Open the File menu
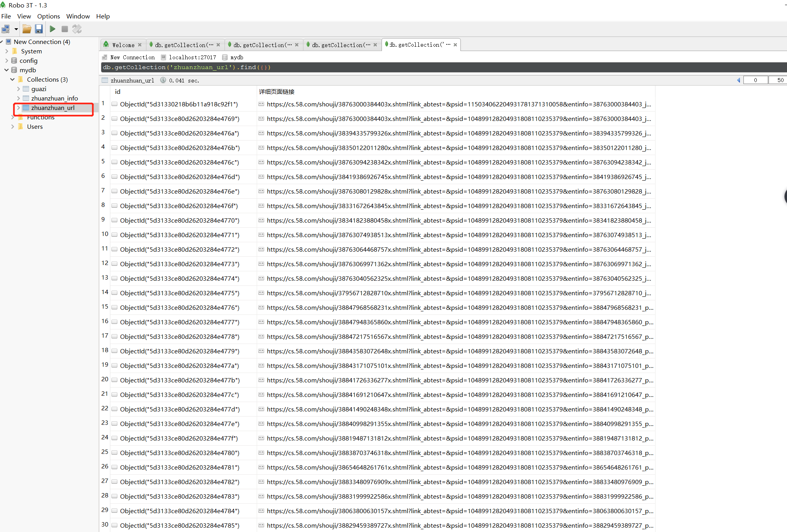787x532 pixels. (6, 16)
